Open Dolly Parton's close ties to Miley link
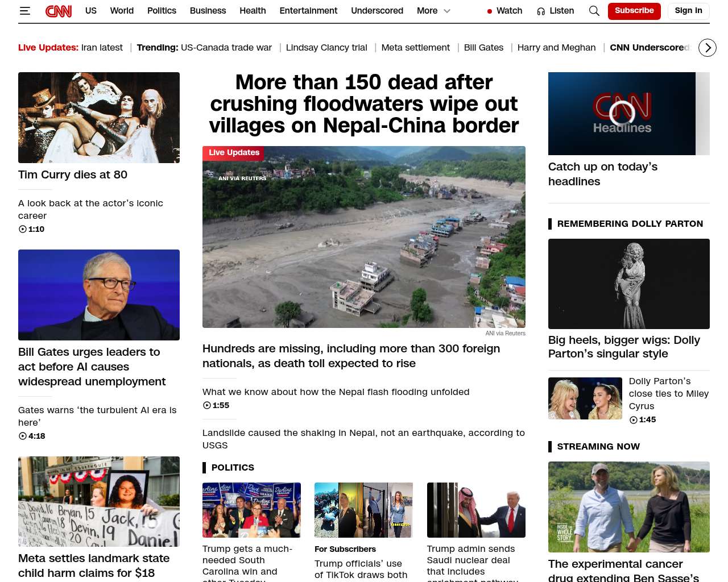This screenshot has width=728, height=582. coord(669,393)
